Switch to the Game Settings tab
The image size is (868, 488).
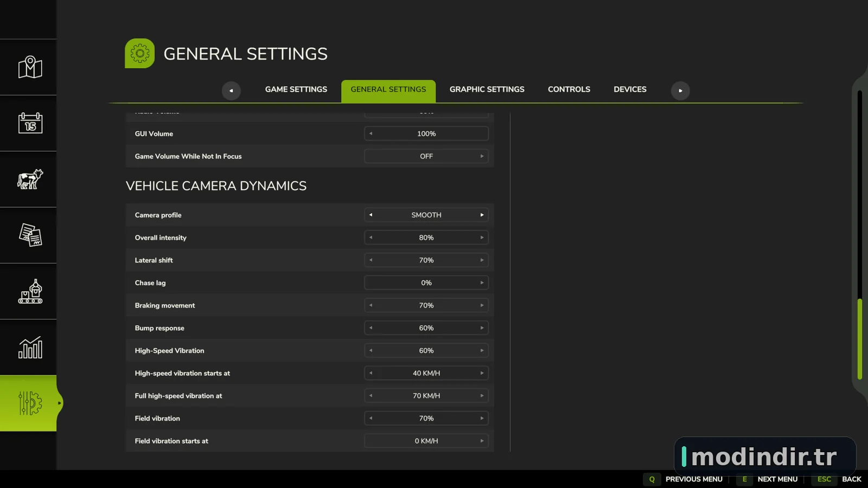[x=296, y=89]
